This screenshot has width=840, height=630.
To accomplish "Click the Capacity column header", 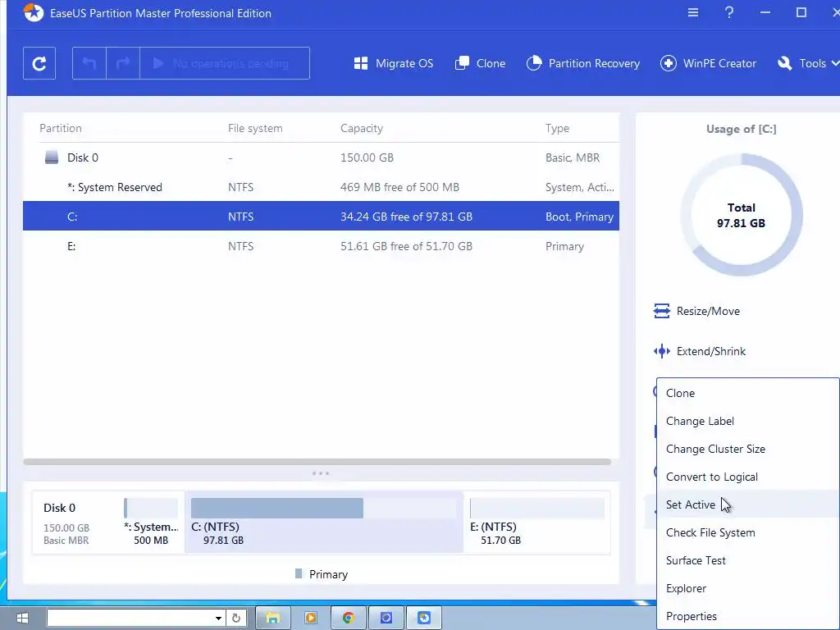I will tap(362, 128).
